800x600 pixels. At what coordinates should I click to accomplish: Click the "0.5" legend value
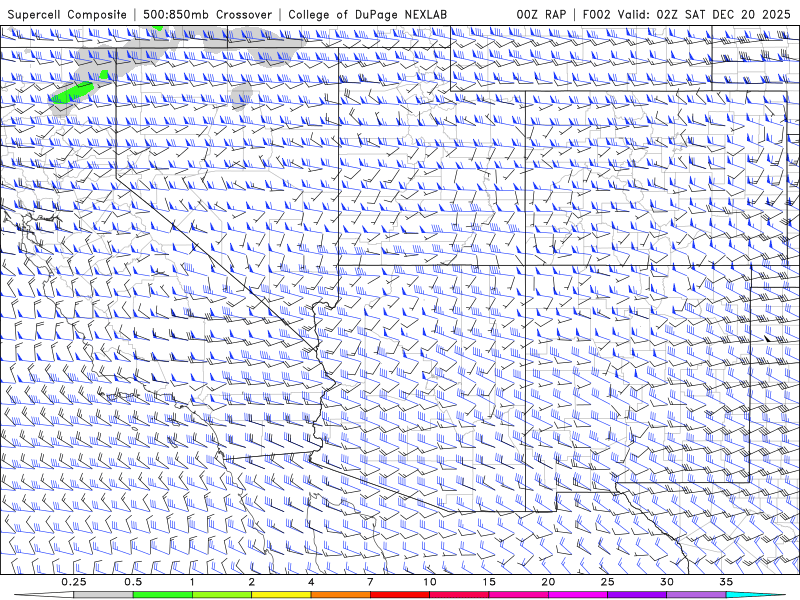click(x=133, y=582)
